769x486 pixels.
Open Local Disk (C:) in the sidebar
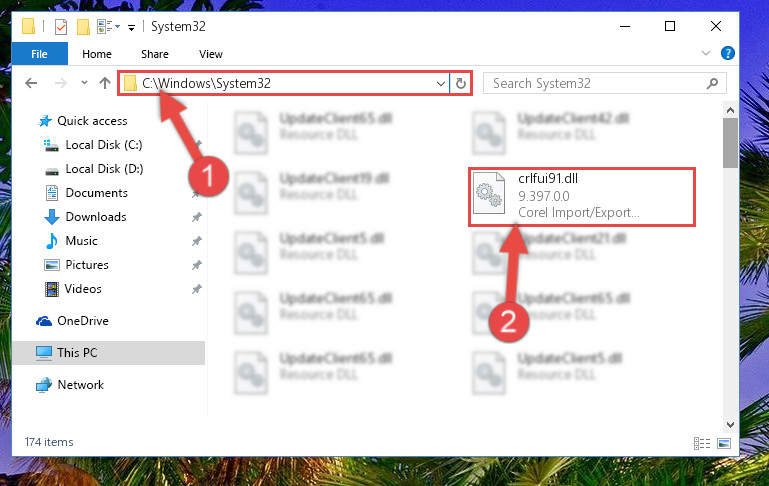(x=103, y=145)
